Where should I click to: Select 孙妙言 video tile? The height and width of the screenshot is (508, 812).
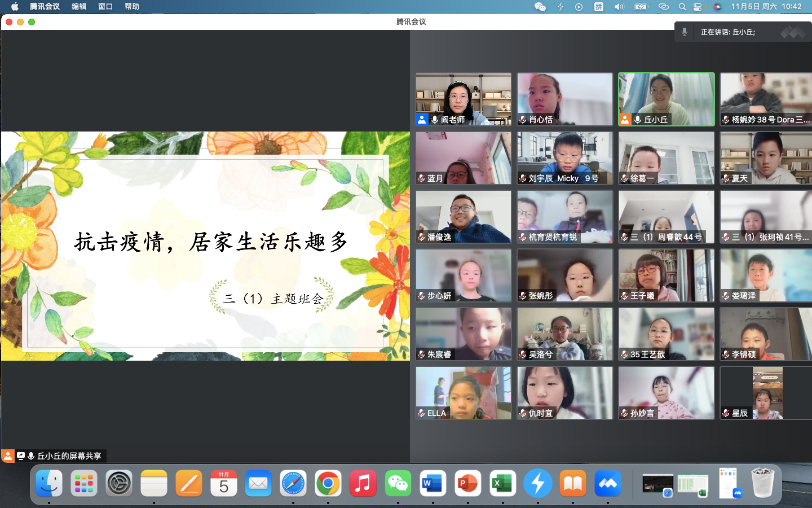point(667,393)
